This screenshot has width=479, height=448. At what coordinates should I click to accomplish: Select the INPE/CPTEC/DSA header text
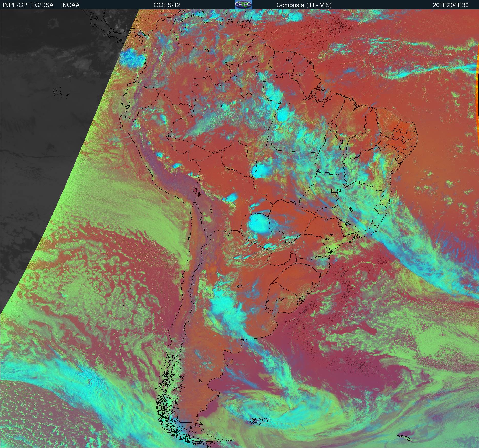[x=28, y=5]
